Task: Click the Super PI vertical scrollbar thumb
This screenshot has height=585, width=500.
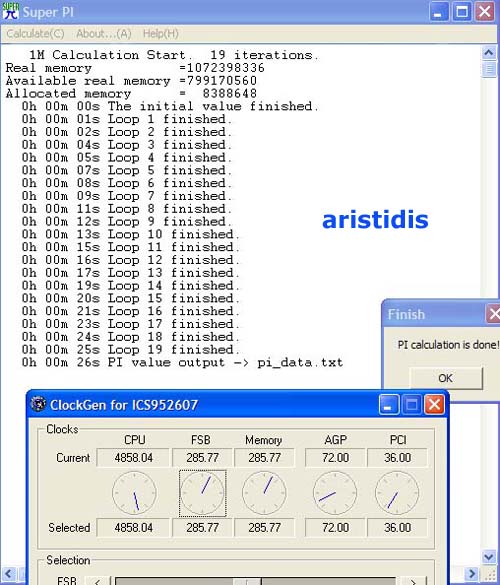Action: click(488, 69)
